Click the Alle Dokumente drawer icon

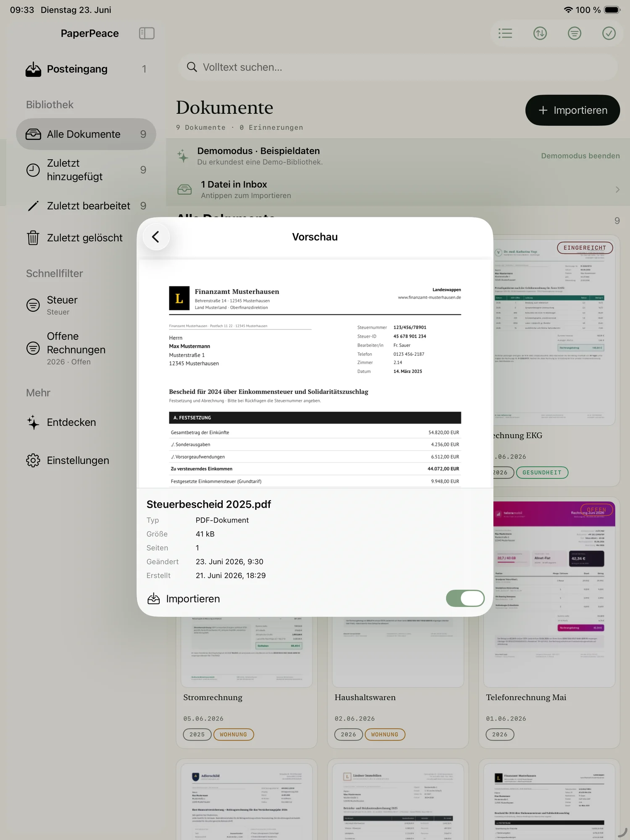(x=33, y=134)
